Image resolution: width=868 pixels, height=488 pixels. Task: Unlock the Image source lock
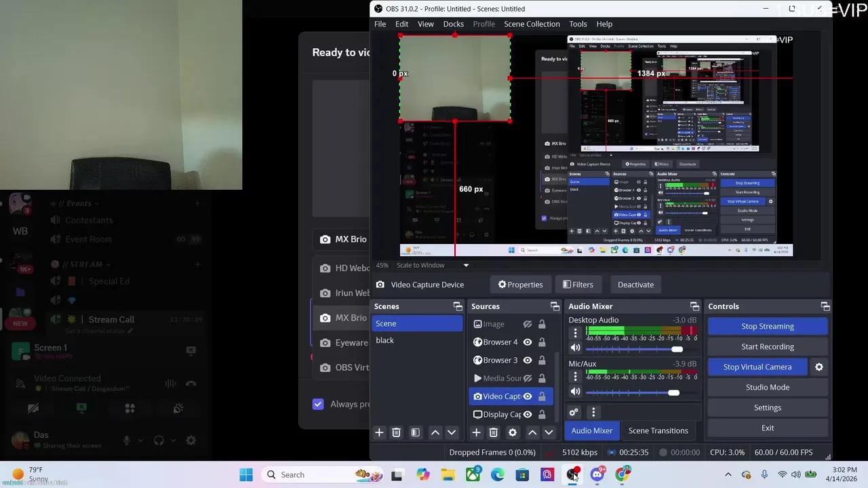pos(542,324)
